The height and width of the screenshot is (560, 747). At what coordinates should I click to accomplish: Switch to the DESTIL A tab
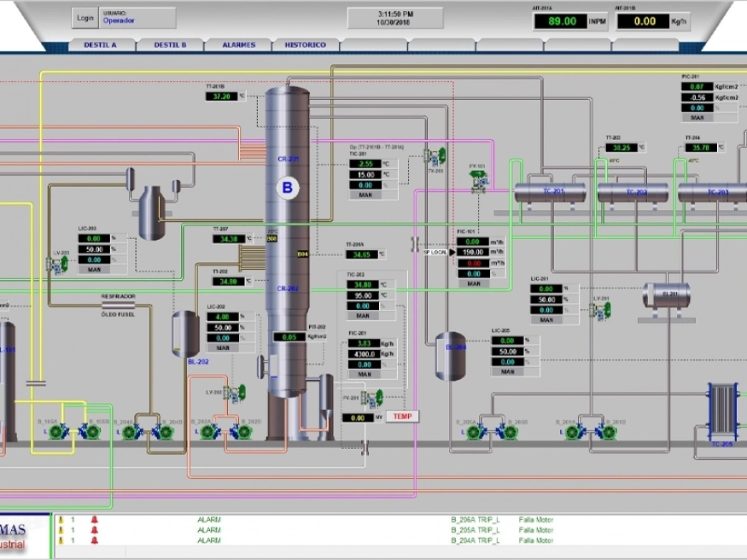tap(101, 44)
